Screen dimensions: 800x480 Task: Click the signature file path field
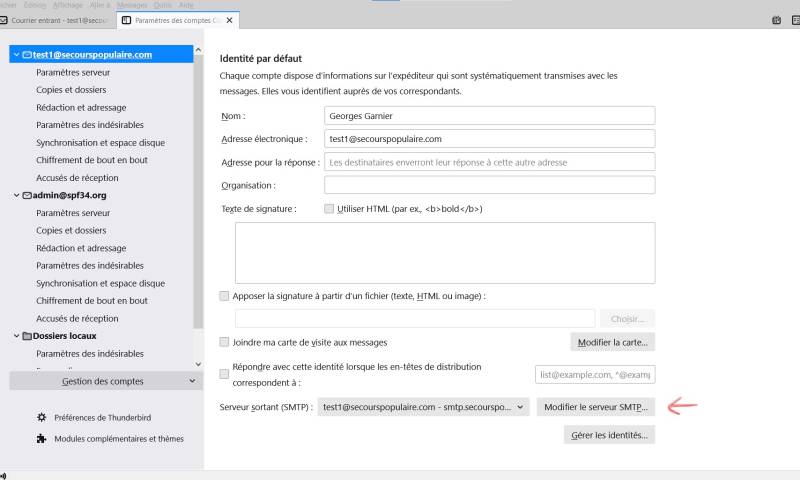415,319
